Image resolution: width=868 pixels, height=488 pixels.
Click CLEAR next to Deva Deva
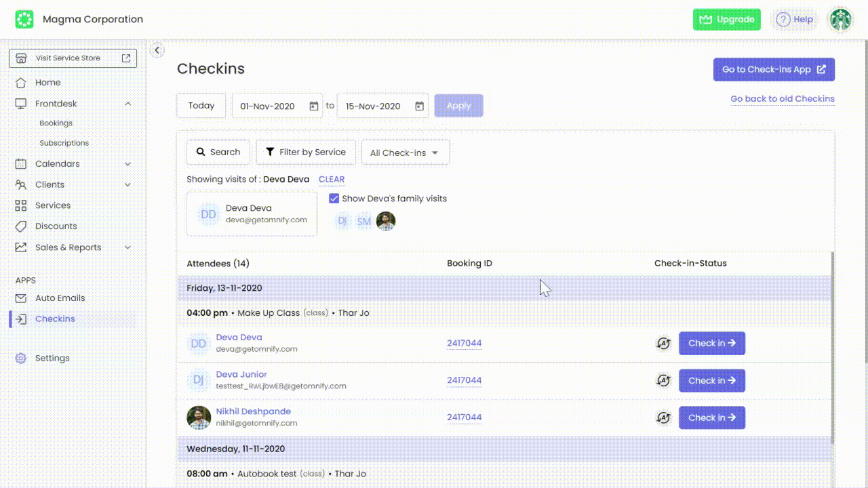pos(332,180)
